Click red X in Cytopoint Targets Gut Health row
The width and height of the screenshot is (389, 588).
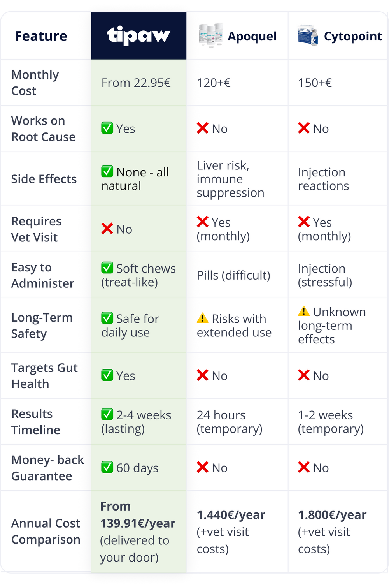303,375
